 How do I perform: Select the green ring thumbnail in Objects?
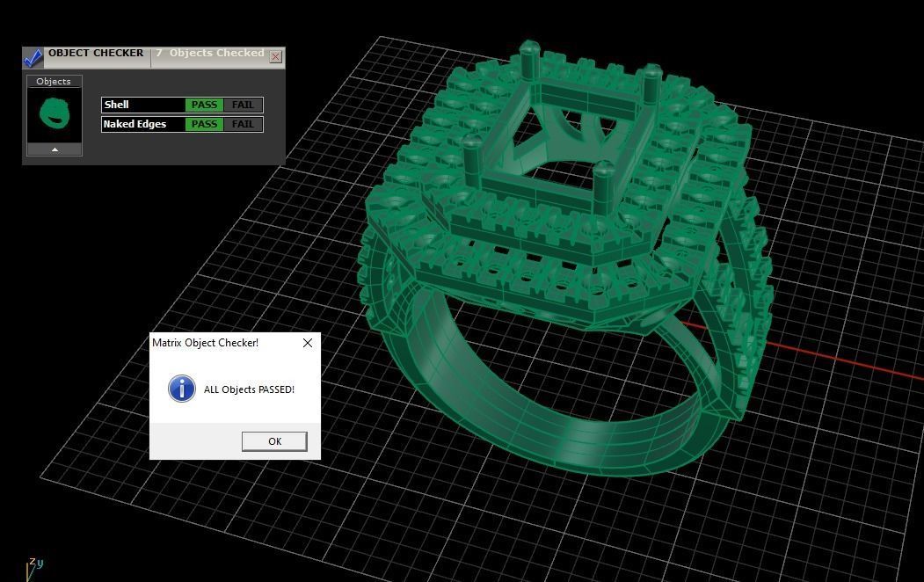[x=55, y=113]
